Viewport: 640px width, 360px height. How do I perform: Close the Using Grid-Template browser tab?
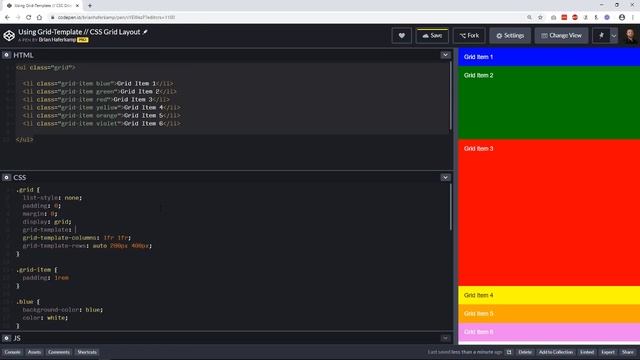point(78,6)
